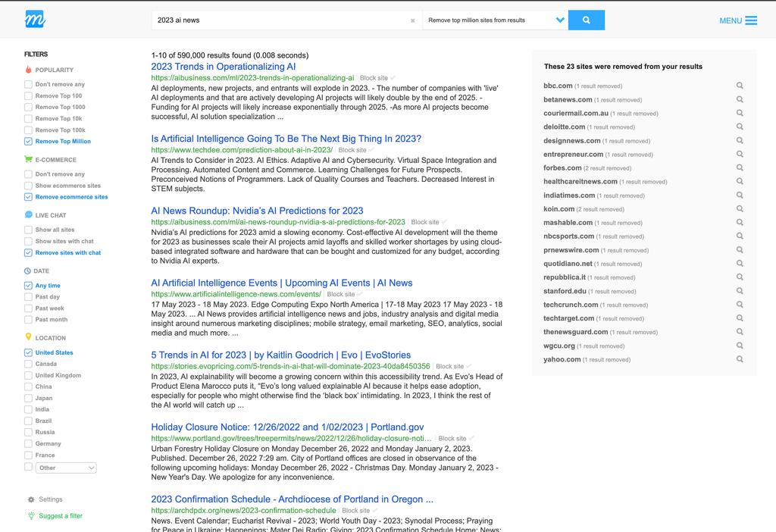The image size is (776, 532).
Task: Click the artificialintelligence-news.com/events URL
Action: [236, 294]
